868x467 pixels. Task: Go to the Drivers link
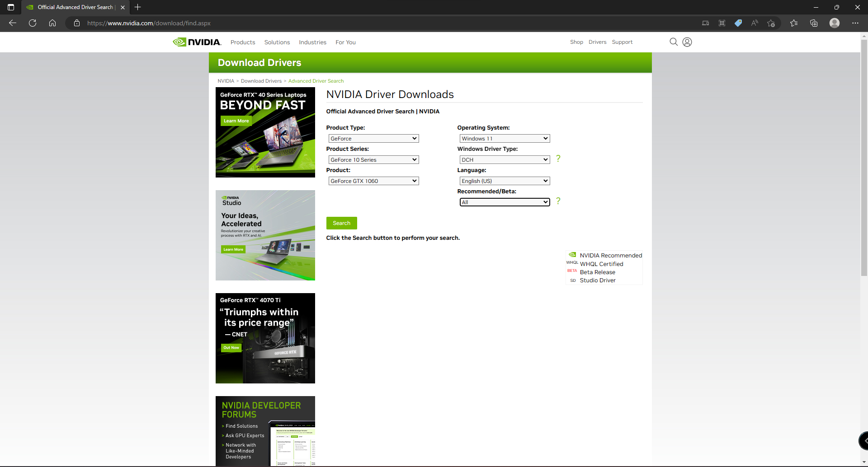[597, 42]
